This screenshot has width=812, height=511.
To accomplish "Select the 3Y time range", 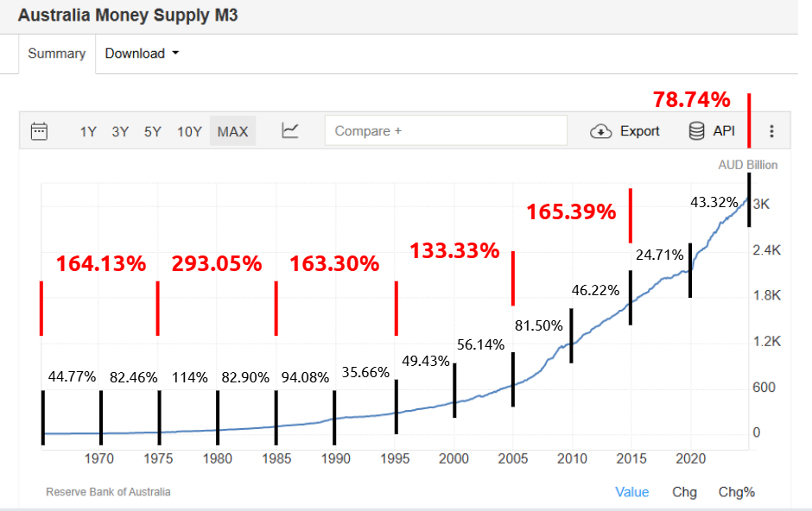I will pyautogui.click(x=120, y=131).
